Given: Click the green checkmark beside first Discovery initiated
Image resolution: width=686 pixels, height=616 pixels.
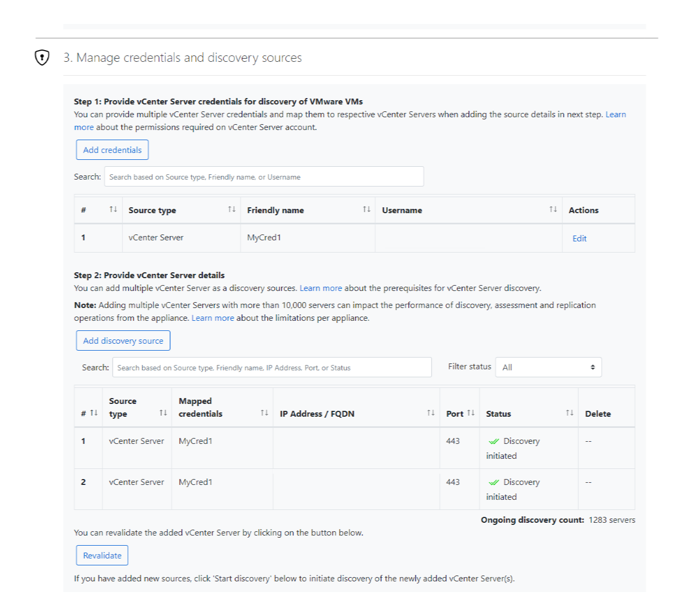Looking at the screenshot, I should (x=493, y=441).
